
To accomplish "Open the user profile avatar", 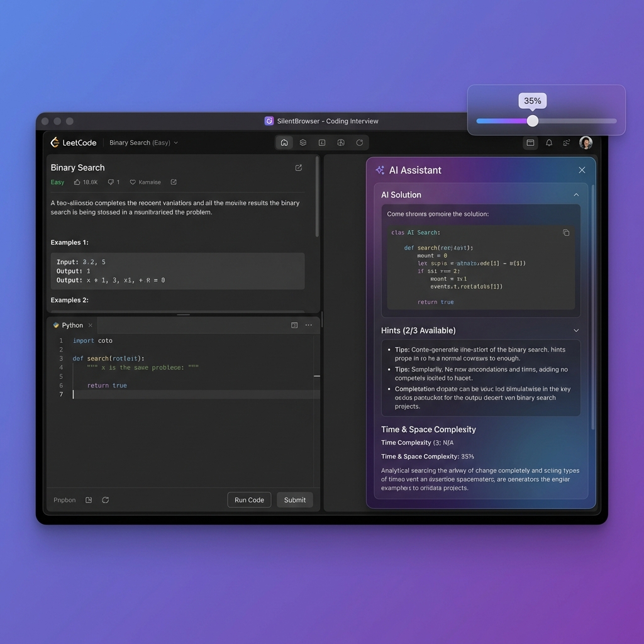I will (586, 143).
